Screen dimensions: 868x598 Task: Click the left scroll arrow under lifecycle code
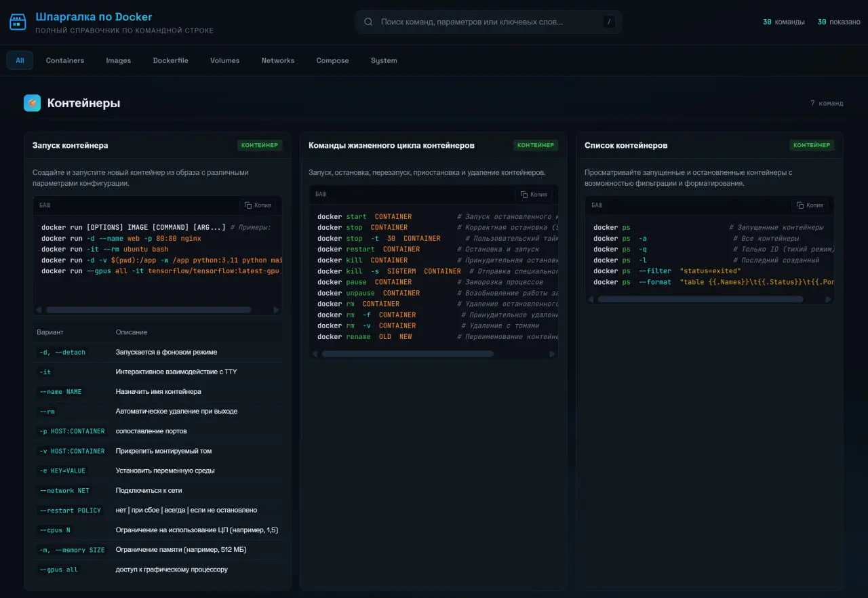pyautogui.click(x=315, y=354)
